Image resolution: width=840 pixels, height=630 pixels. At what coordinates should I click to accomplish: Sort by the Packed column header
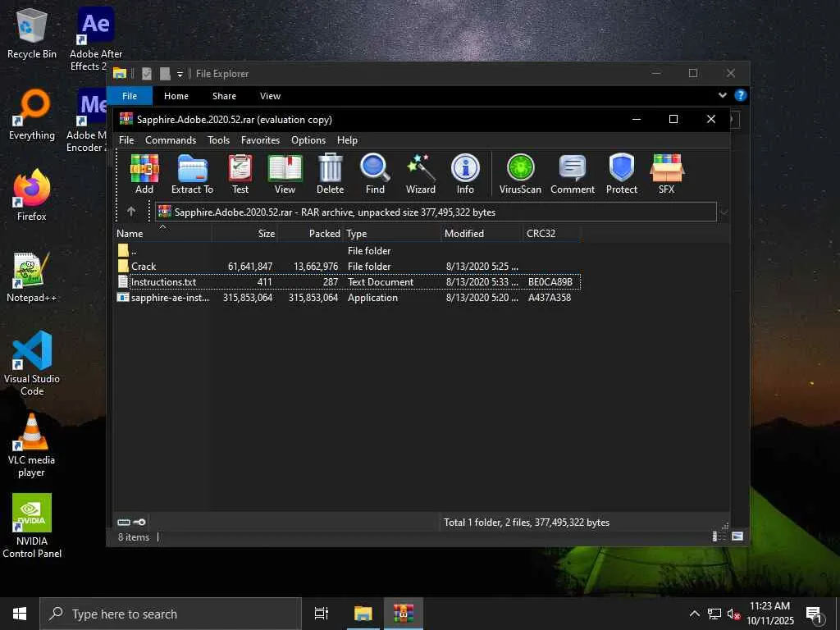311,234
